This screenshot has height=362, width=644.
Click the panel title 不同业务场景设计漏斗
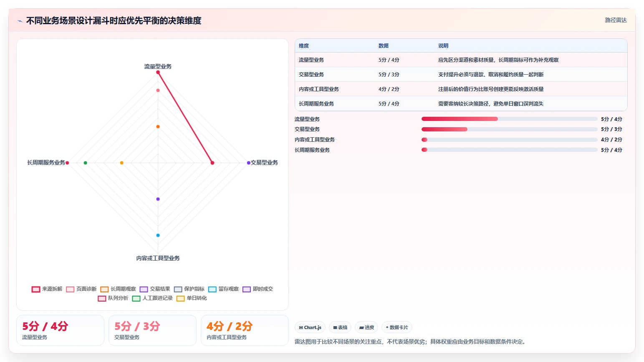[x=114, y=21]
